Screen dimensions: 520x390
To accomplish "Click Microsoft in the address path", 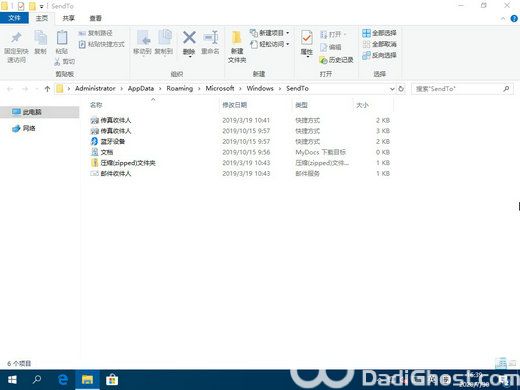I will pos(220,88).
